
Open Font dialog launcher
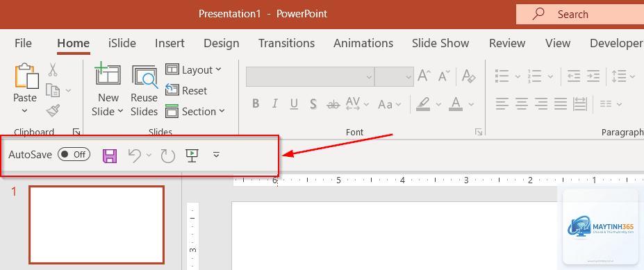pyautogui.click(x=479, y=132)
